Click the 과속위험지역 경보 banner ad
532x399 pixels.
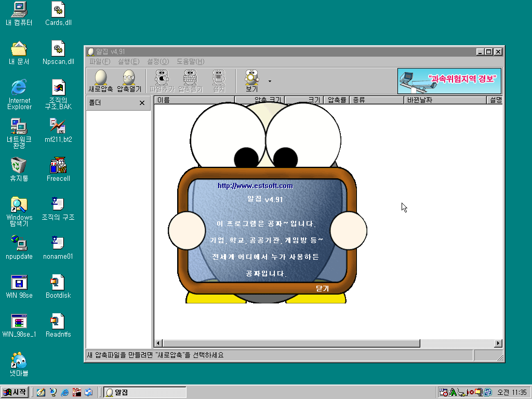click(449, 81)
